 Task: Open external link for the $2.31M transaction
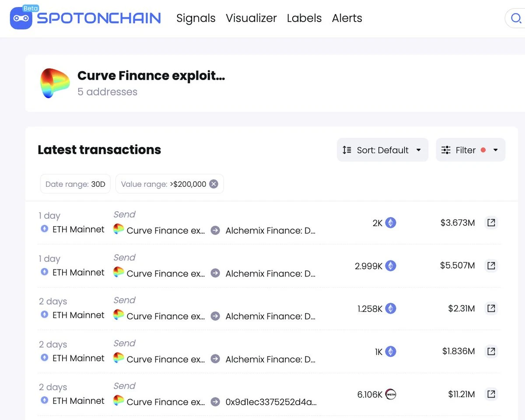pos(491,308)
